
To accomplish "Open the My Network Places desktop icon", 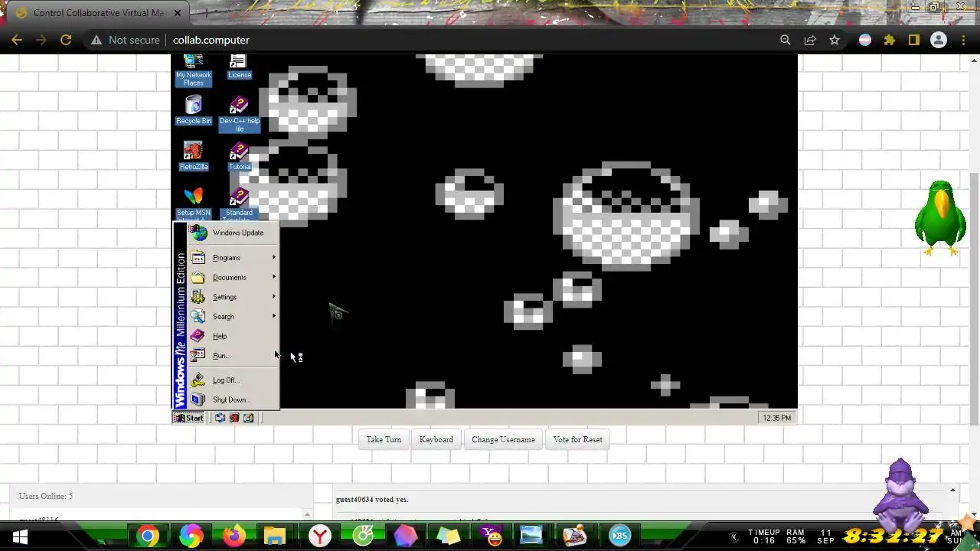I will click(x=193, y=70).
